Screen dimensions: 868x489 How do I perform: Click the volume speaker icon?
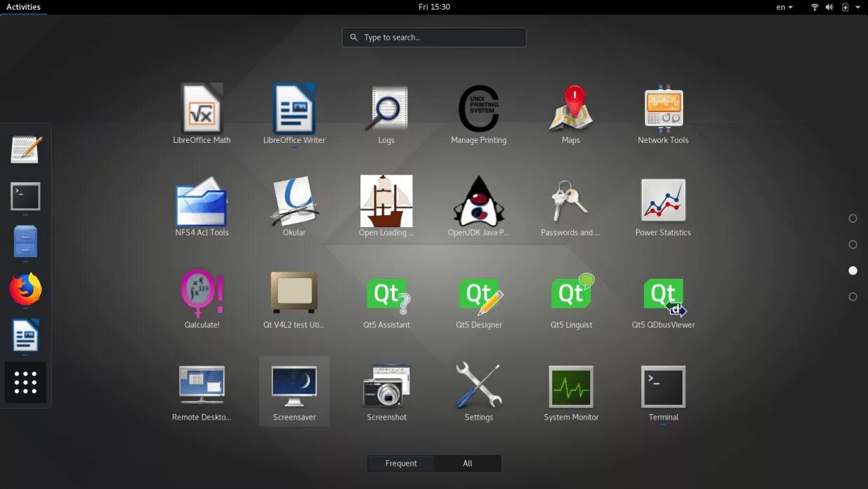click(829, 7)
